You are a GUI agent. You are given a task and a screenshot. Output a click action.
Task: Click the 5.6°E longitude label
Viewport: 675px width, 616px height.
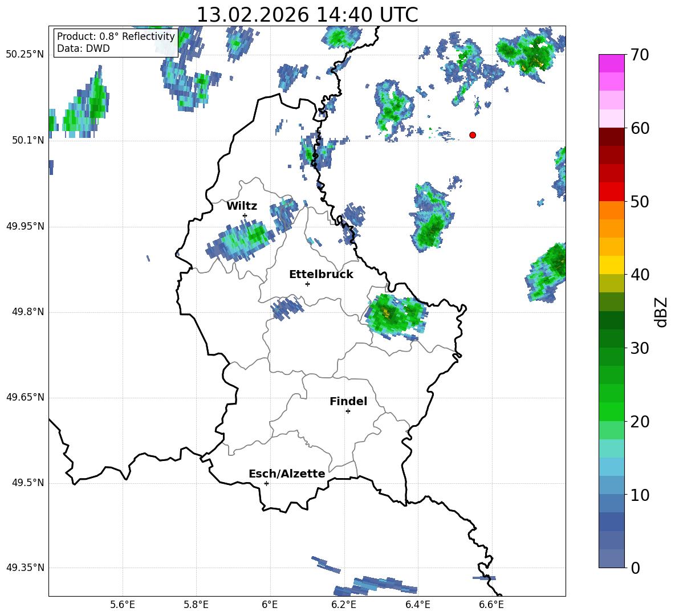(x=123, y=605)
